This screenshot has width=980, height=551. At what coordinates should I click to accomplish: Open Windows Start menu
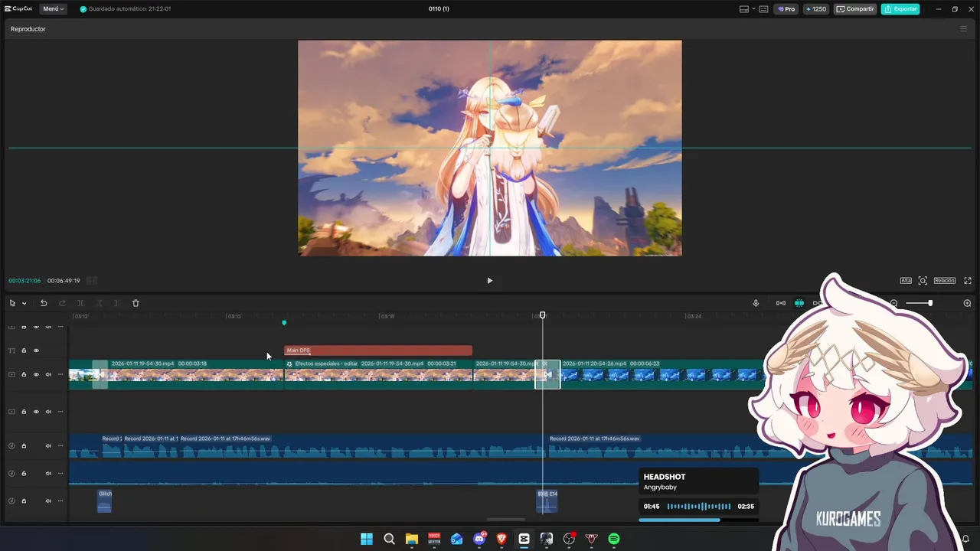367,539
